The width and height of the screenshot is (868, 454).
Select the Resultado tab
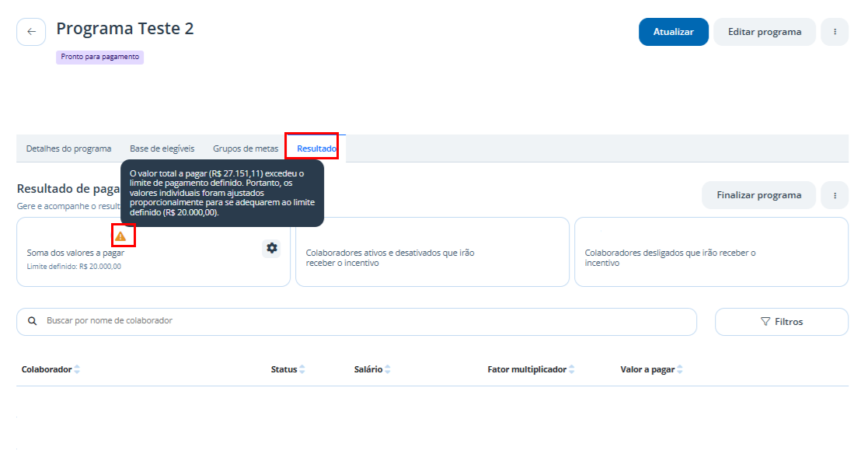coord(316,148)
